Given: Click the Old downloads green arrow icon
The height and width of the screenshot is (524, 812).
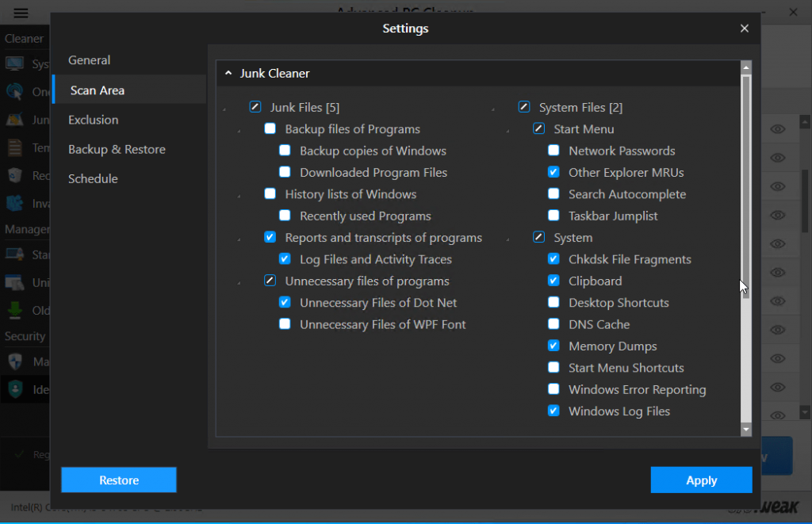Looking at the screenshot, I should [14, 310].
